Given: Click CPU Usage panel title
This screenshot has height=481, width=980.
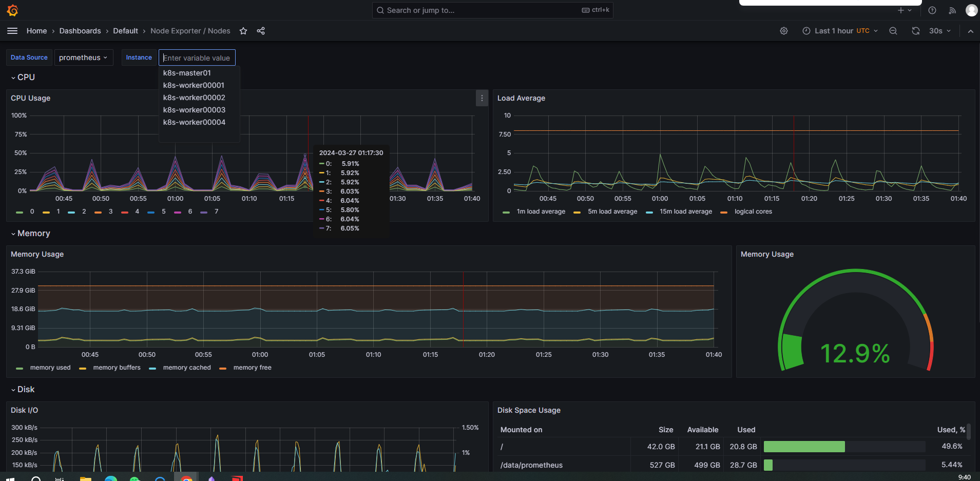Looking at the screenshot, I should (x=30, y=98).
